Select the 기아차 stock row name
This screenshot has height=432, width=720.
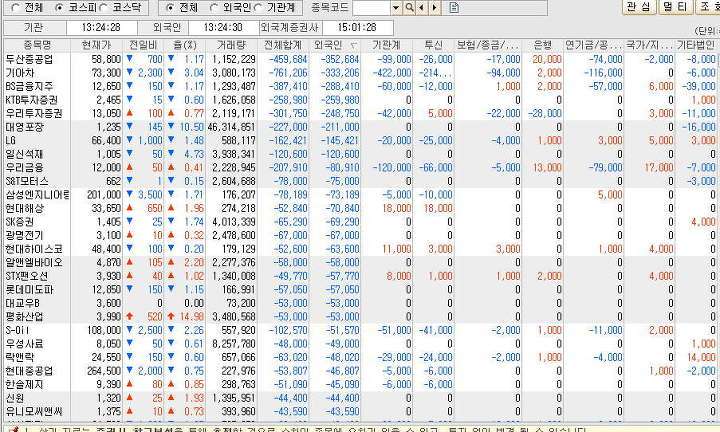click(20, 73)
